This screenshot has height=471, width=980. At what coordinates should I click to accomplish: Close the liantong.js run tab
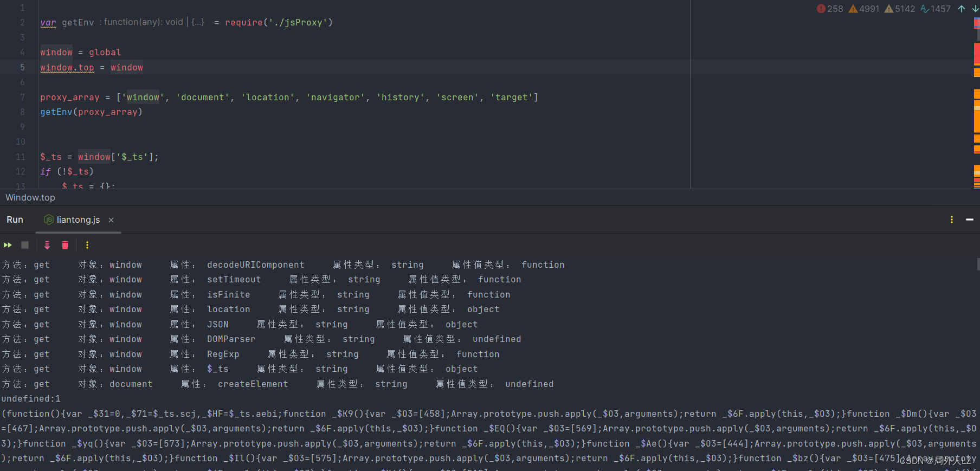pos(111,220)
